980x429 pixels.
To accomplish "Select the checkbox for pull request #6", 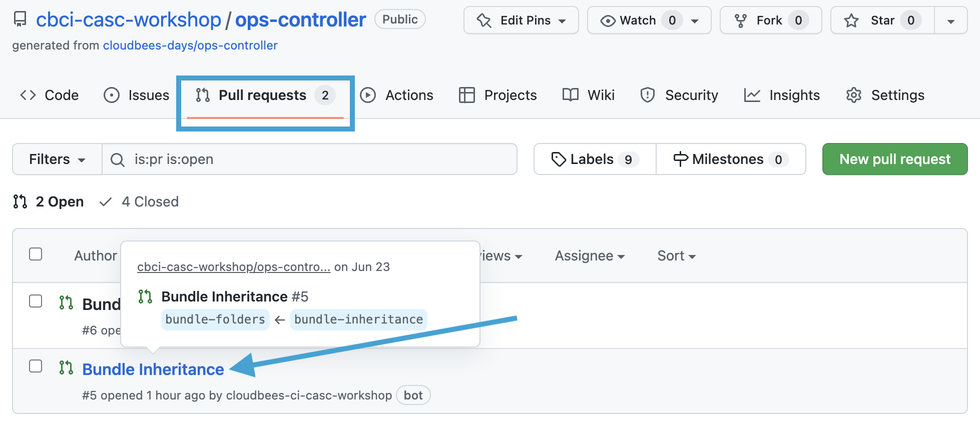I will [36, 301].
